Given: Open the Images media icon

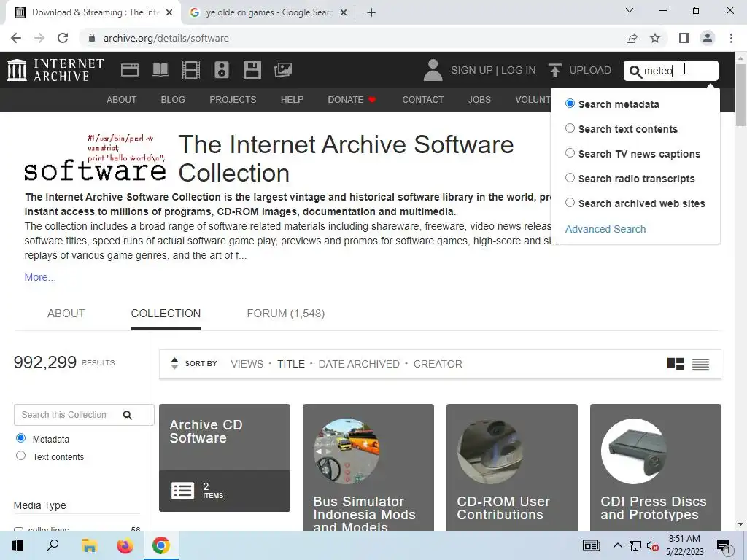Looking at the screenshot, I should tap(283, 70).
